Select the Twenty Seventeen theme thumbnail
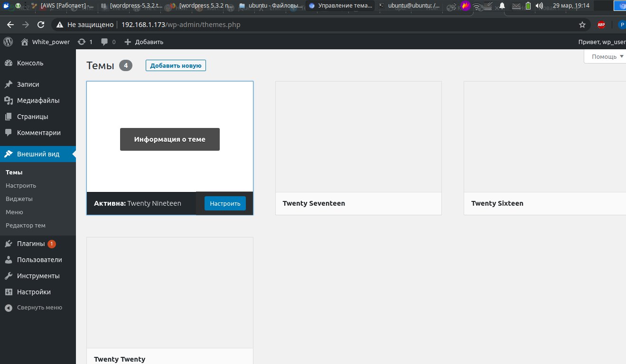Screen dimensions: 626x364 [358, 136]
